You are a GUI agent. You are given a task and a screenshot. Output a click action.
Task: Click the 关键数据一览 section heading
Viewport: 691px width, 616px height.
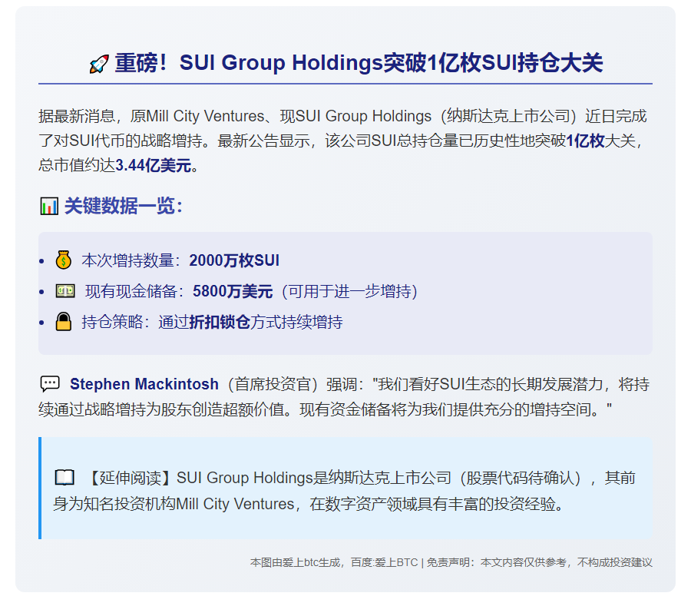click(x=124, y=206)
